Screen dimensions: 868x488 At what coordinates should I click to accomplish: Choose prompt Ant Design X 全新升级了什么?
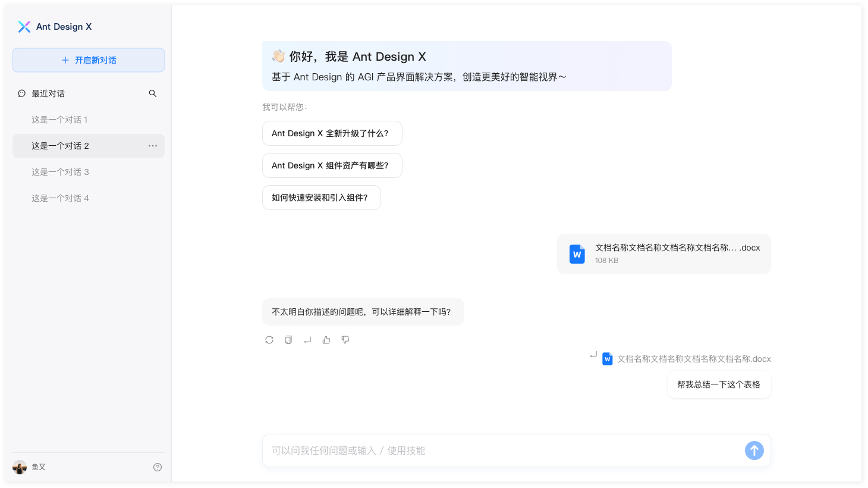(332, 133)
